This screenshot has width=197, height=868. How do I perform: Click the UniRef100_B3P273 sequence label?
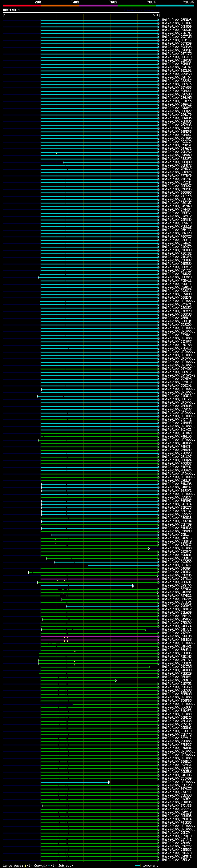pos(176,508)
